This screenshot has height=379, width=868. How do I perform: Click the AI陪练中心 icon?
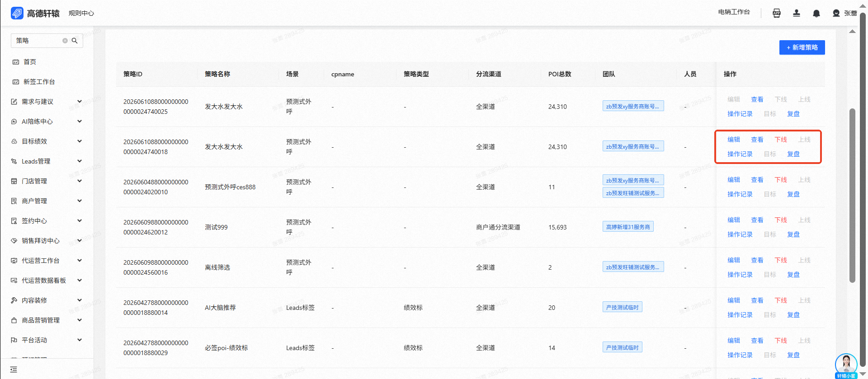click(x=14, y=122)
